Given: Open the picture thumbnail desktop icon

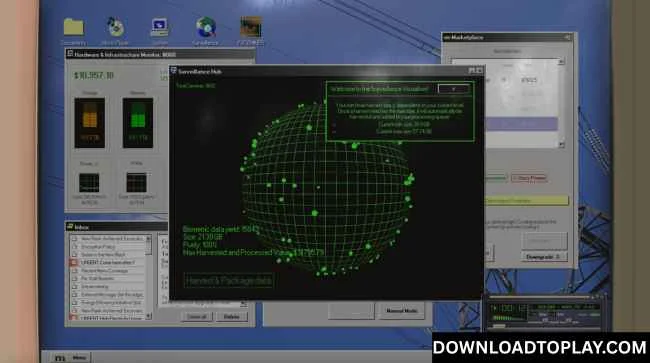Looking at the screenshot, I should [x=251, y=27].
